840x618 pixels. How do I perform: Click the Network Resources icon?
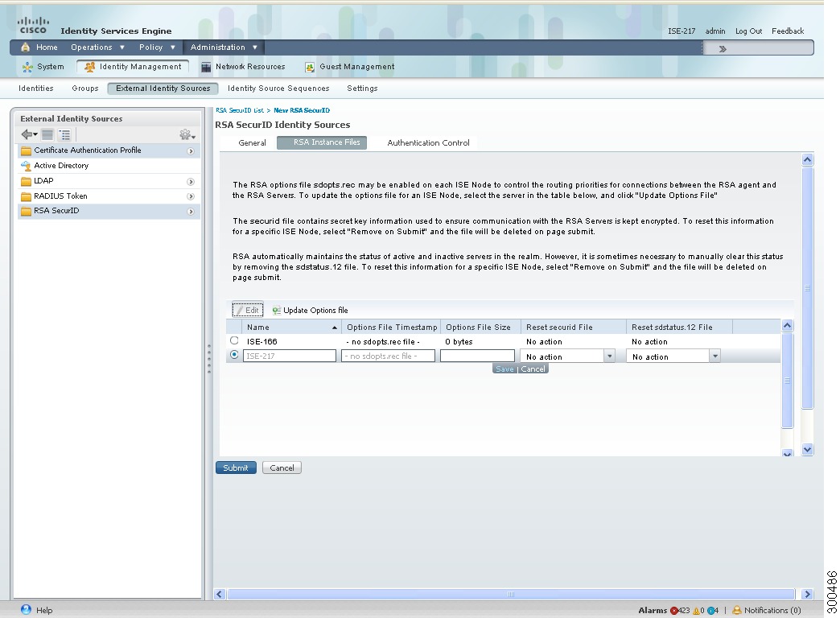point(206,67)
